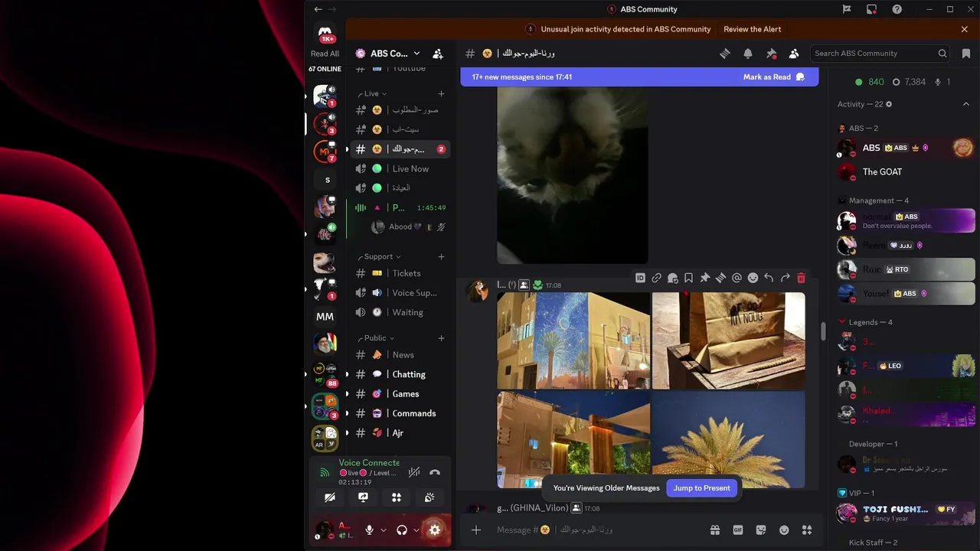Open the palm tree photo thumbnail
980x551 pixels.
[x=728, y=440]
